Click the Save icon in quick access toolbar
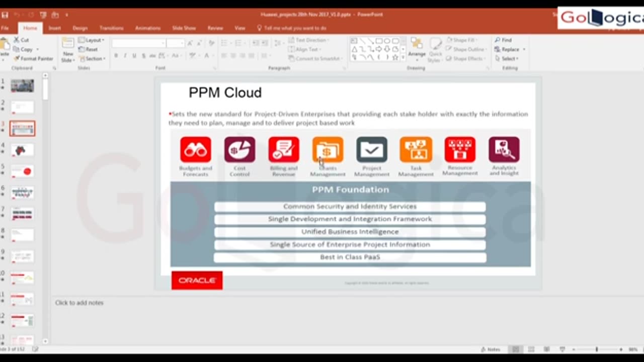 tap(5, 15)
